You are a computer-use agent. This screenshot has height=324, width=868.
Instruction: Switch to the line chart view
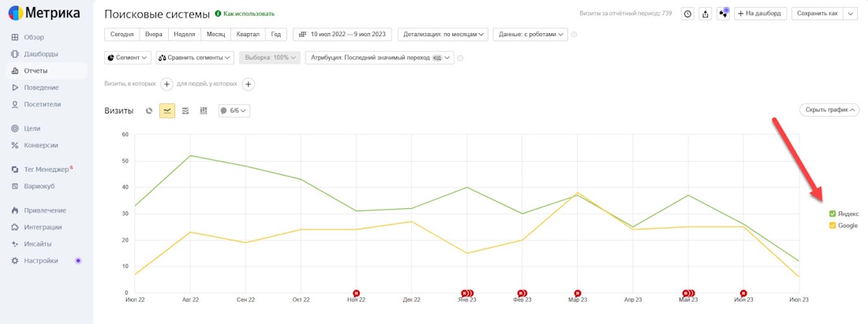pyautogui.click(x=167, y=111)
